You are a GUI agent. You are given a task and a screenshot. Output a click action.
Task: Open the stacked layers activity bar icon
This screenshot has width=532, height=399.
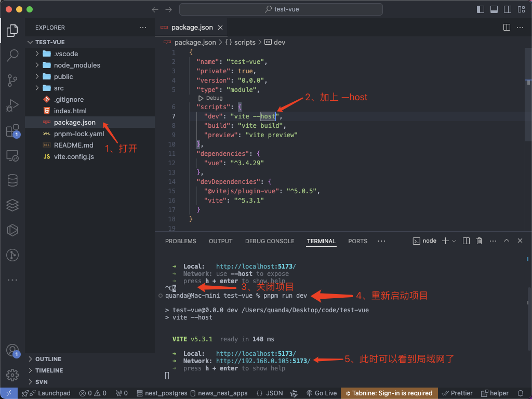pyautogui.click(x=12, y=205)
